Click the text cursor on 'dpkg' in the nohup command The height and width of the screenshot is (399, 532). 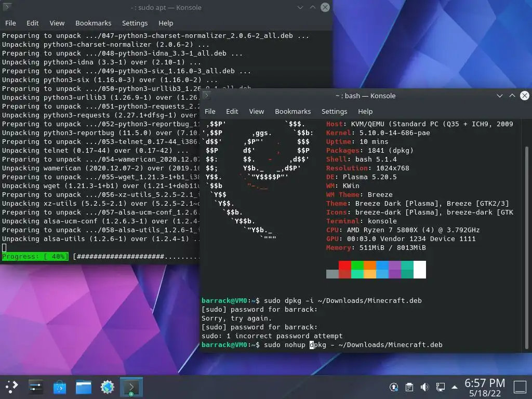tap(312, 345)
